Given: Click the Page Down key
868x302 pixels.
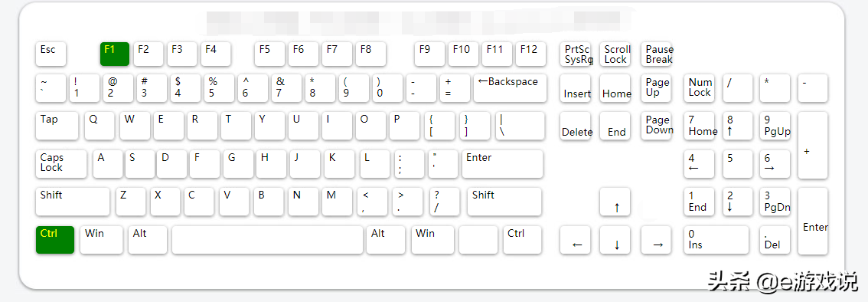Looking at the screenshot, I should pyautogui.click(x=656, y=126).
